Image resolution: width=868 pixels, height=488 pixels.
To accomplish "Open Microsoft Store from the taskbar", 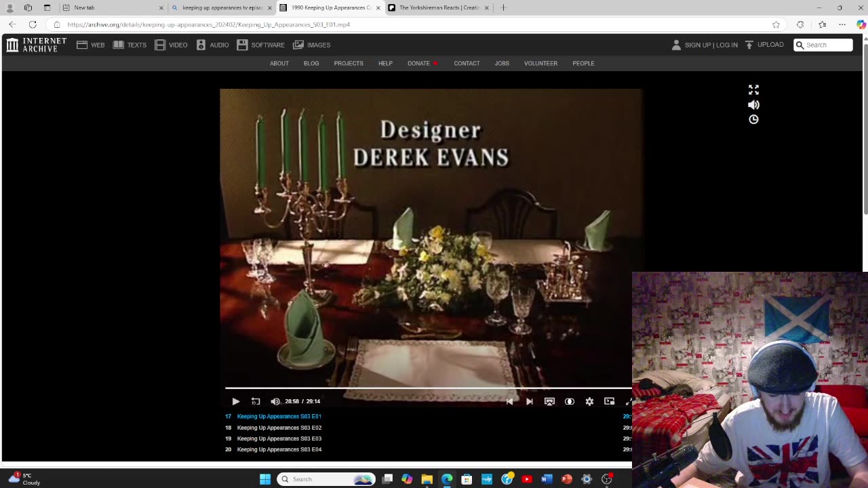I will tap(467, 479).
